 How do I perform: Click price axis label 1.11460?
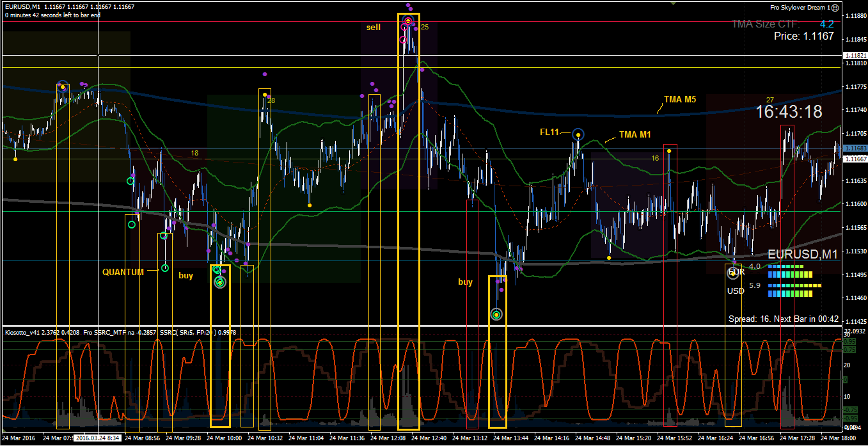[856, 298]
